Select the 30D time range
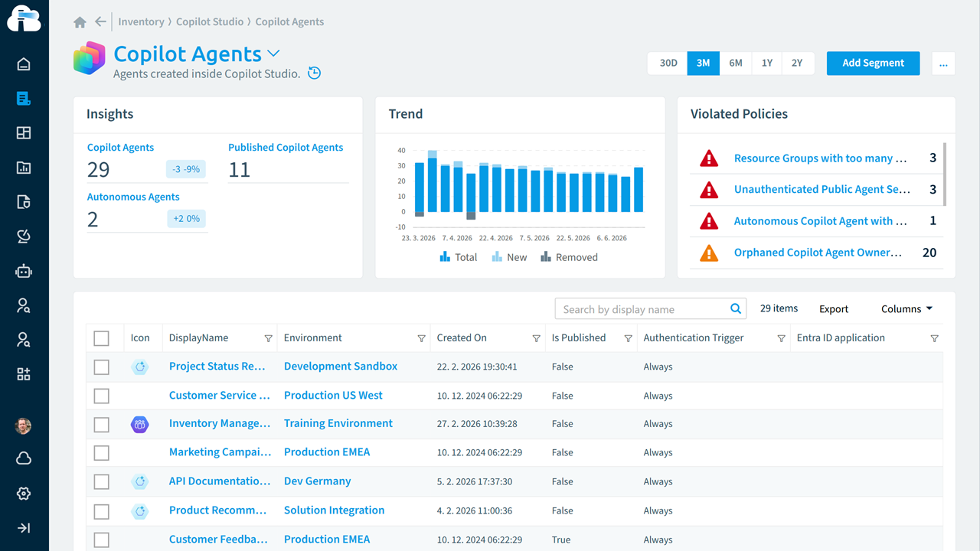The height and width of the screenshot is (551, 980). click(x=668, y=64)
